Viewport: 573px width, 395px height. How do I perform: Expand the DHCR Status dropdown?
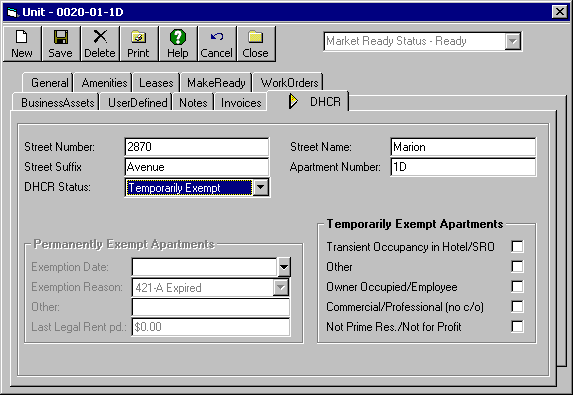[x=261, y=187]
